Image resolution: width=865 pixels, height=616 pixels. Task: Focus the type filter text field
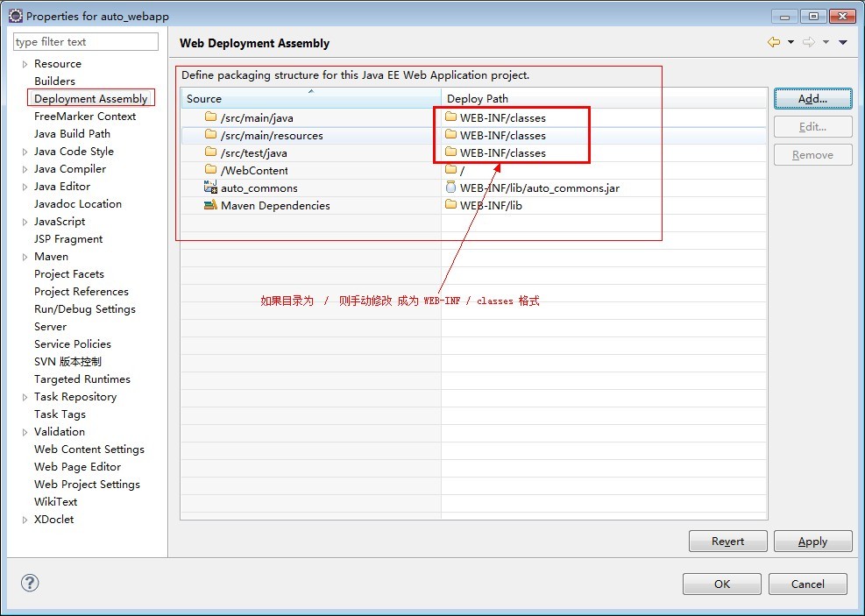(x=86, y=42)
